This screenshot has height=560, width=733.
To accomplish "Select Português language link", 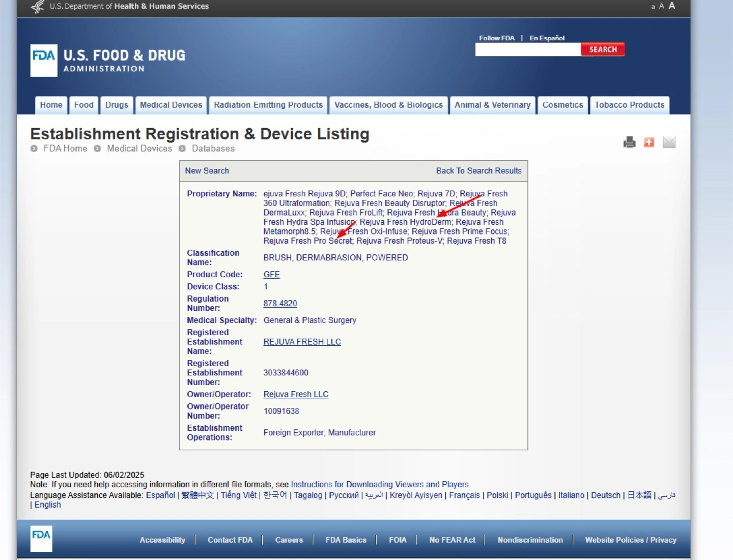I will pos(533,495).
